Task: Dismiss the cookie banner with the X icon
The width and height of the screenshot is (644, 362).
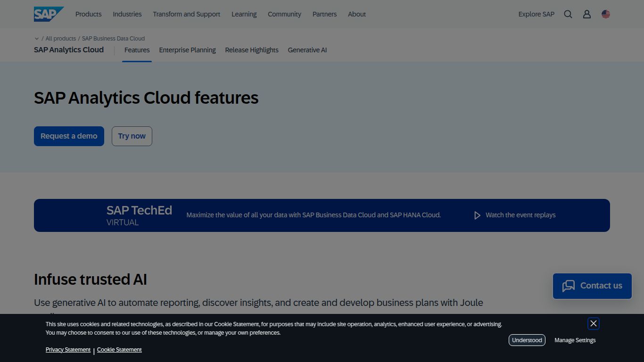Action: click(593, 323)
